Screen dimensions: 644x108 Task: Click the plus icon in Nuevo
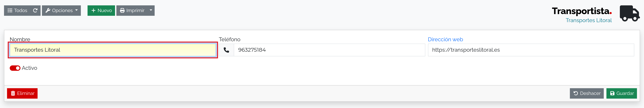coord(94,11)
